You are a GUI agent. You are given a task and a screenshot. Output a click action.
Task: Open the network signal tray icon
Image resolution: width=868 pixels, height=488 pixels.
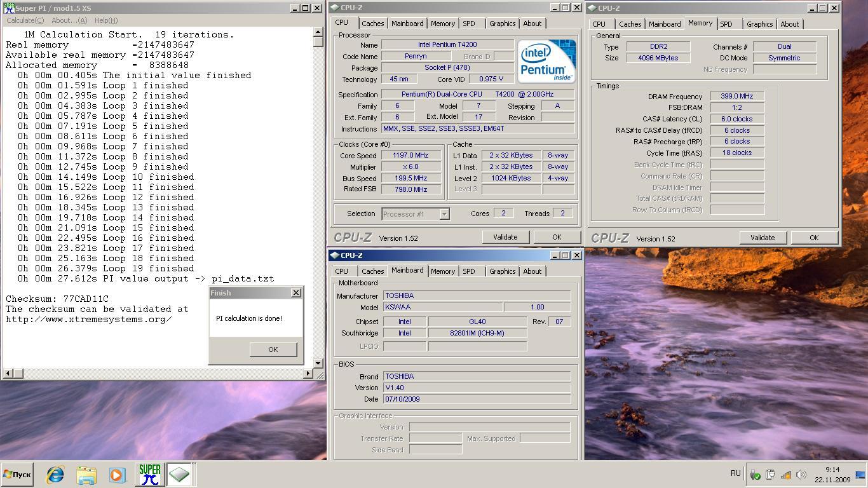click(x=786, y=475)
